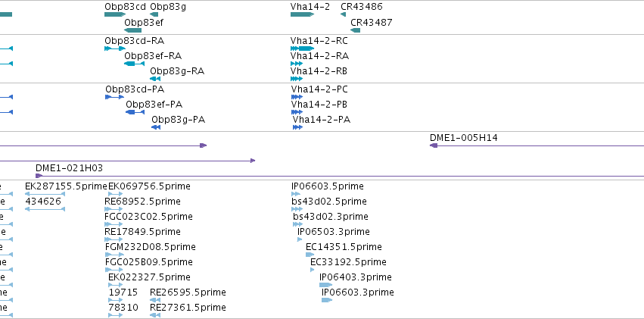Click the Obp83ef gene glyph
Screen dimensions: 644x319
click(132, 30)
